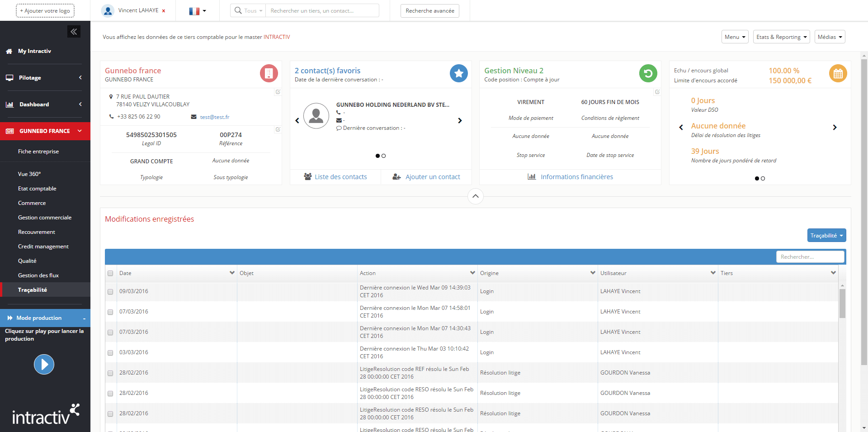This screenshot has height=432, width=868.
Task: Show next favorite contact with right arrow
Action: click(x=460, y=120)
